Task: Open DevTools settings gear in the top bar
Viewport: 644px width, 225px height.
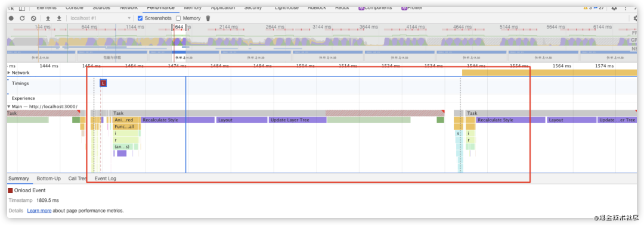Action: point(614,8)
